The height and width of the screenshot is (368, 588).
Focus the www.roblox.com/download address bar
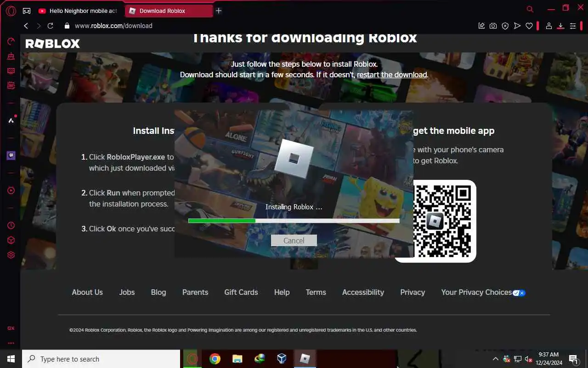tap(113, 26)
